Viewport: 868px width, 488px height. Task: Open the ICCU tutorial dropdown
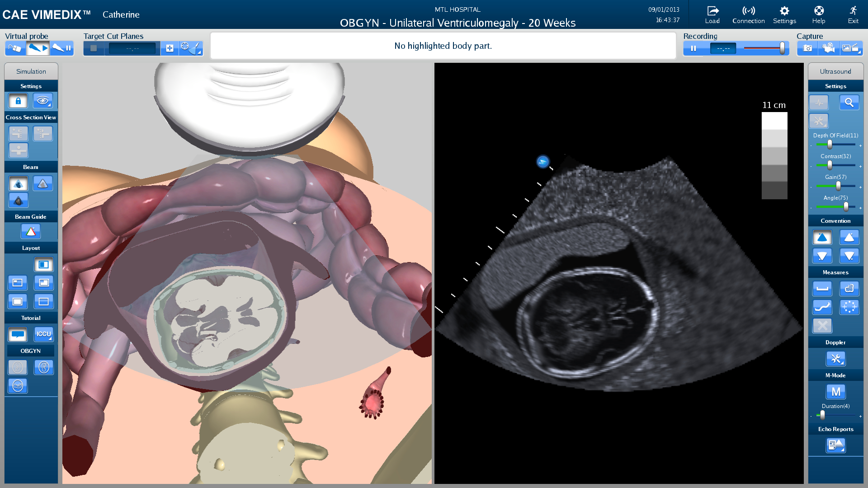pyautogui.click(x=44, y=334)
